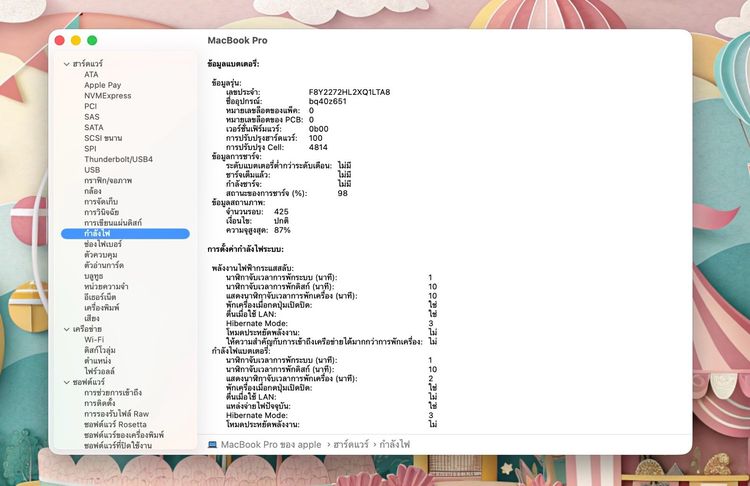
Task: Open SCSI ขนาน item
Action: (x=103, y=138)
